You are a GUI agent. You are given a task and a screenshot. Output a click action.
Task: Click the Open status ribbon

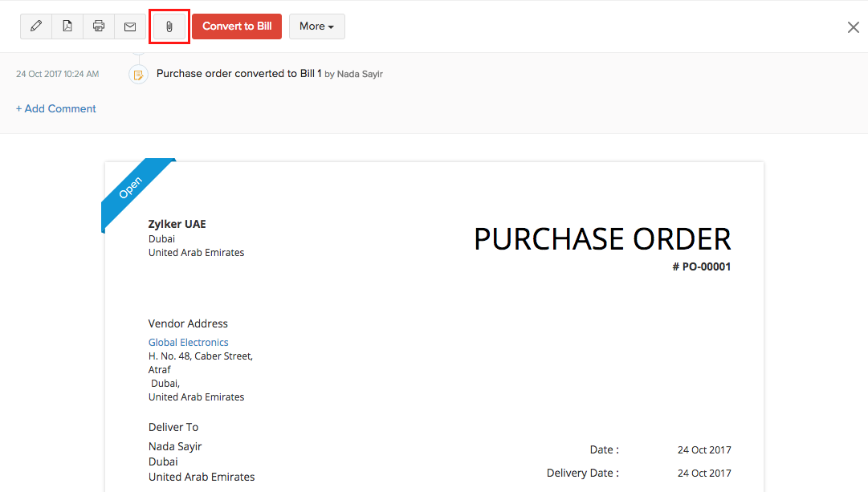tap(131, 188)
